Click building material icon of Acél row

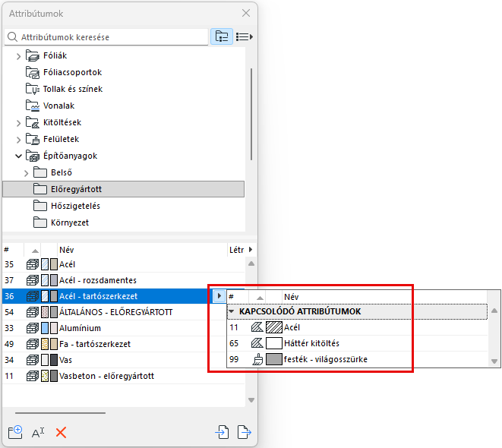(x=33, y=264)
